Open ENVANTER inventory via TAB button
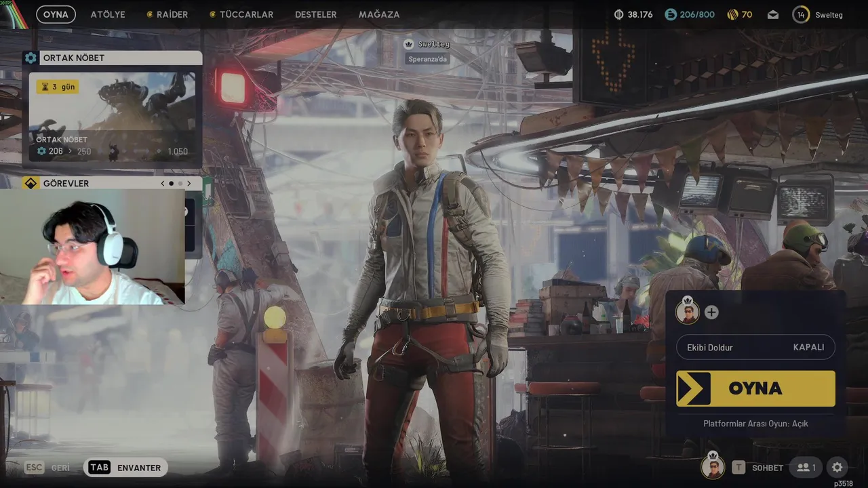 click(125, 468)
